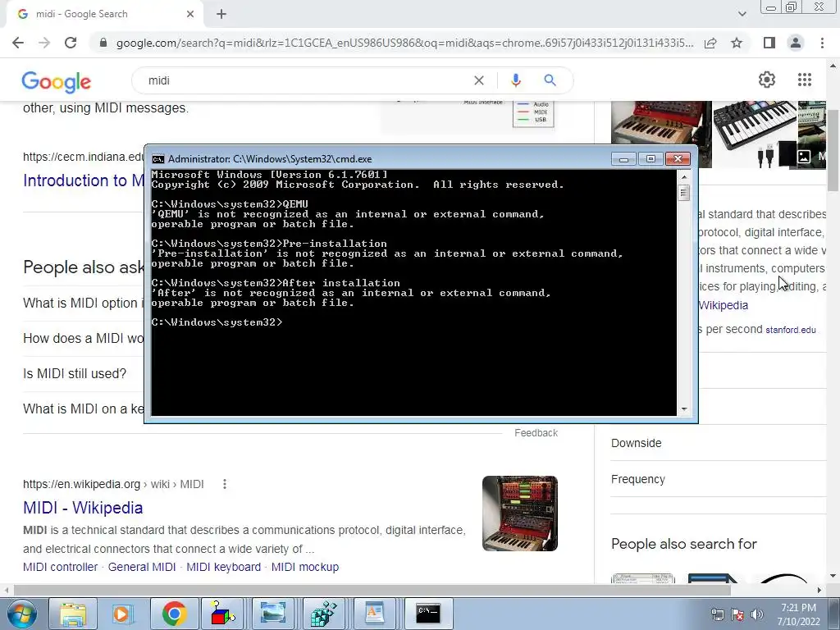Open the MIDI - Wikipedia result
The image size is (840, 630).
83,507
